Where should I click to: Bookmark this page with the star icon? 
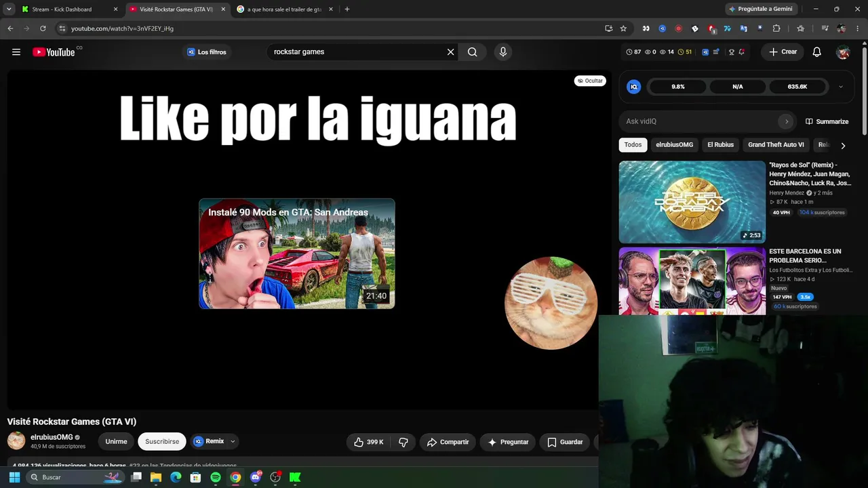pyautogui.click(x=623, y=28)
